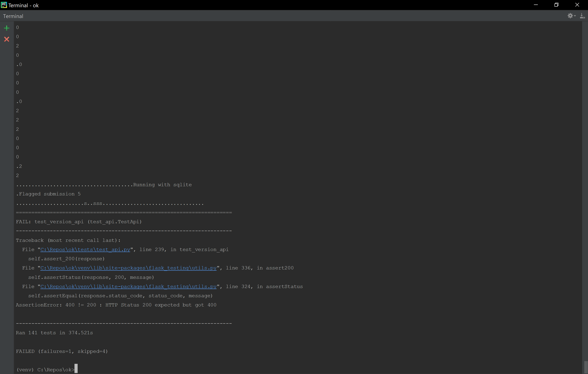This screenshot has width=588, height=374.
Task: Minimize the Terminal window
Action: [536, 5]
